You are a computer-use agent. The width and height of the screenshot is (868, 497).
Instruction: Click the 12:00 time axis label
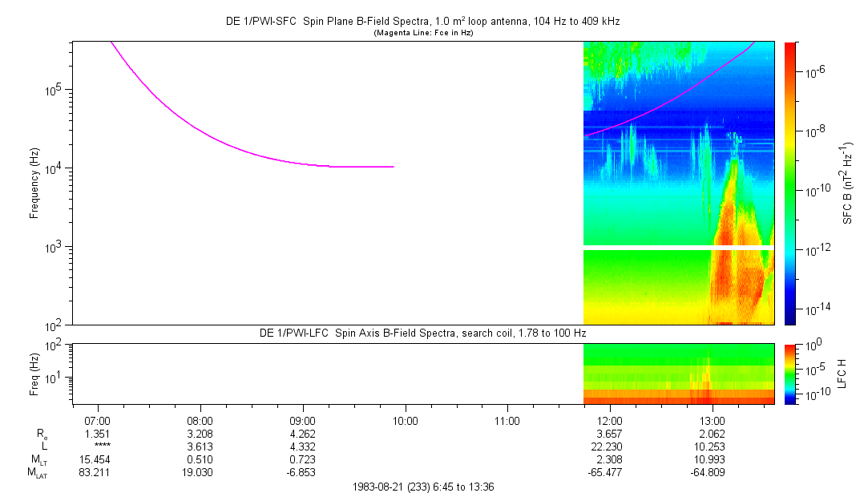click(x=610, y=420)
